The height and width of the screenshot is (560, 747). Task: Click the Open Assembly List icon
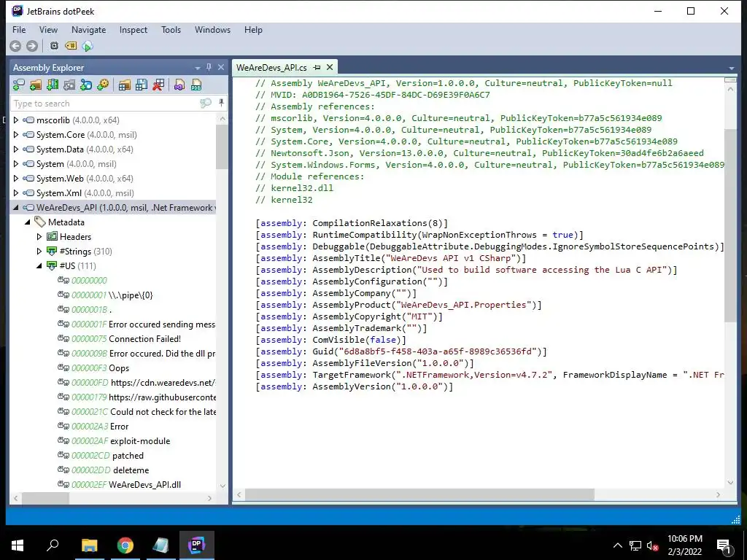[x=124, y=85]
